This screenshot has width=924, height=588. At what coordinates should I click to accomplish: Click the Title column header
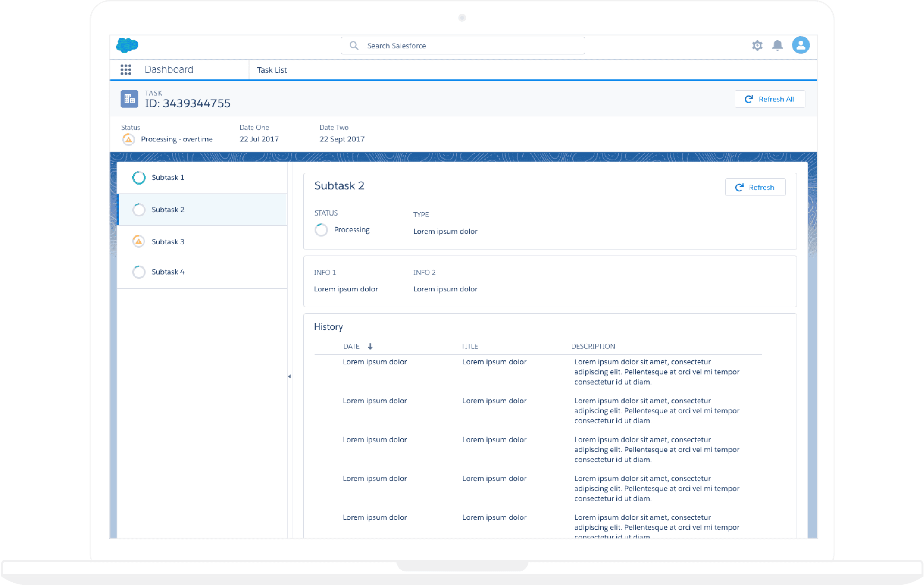469,346
